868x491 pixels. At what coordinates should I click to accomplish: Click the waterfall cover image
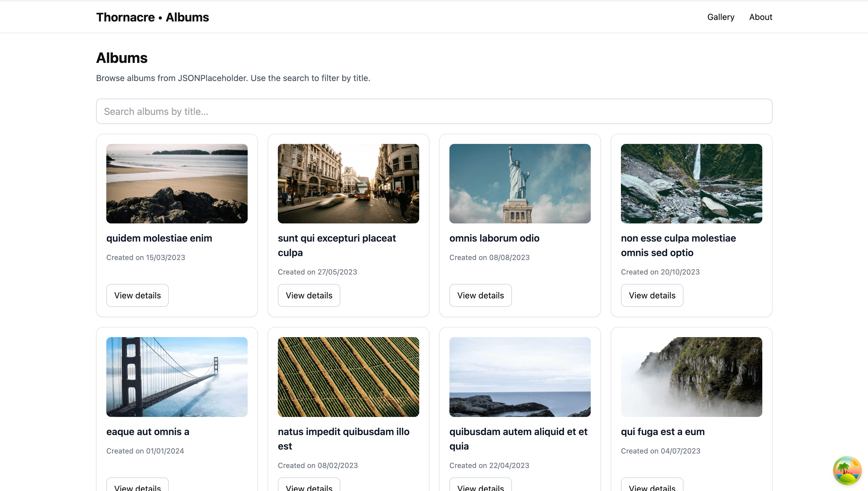[x=691, y=184]
